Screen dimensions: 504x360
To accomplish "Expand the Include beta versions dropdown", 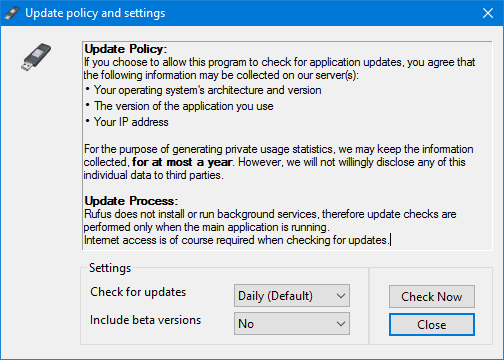I will (292, 324).
